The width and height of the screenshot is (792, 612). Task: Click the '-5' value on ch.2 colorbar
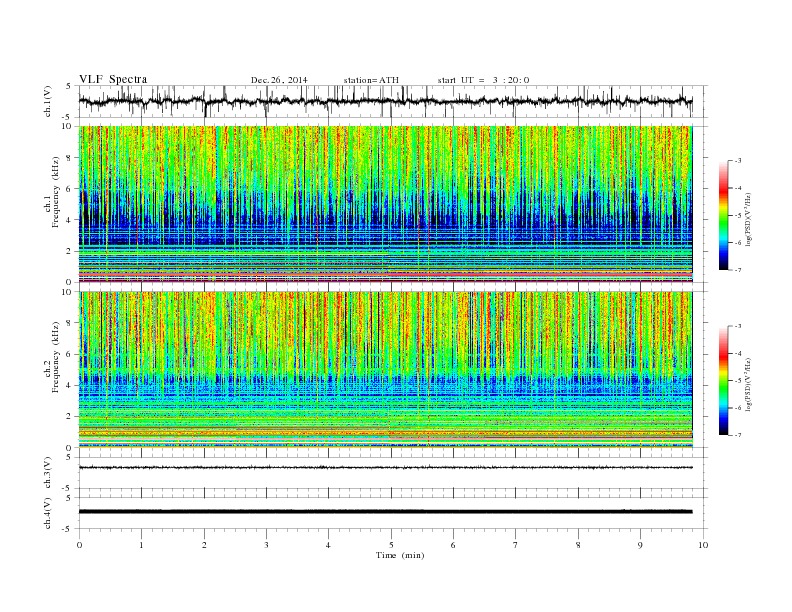(737, 381)
